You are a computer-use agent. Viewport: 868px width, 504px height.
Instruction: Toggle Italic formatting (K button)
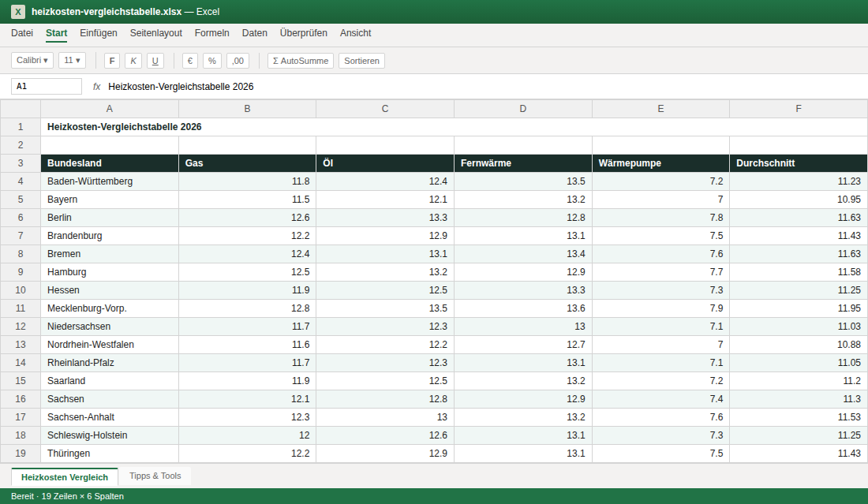(133, 61)
